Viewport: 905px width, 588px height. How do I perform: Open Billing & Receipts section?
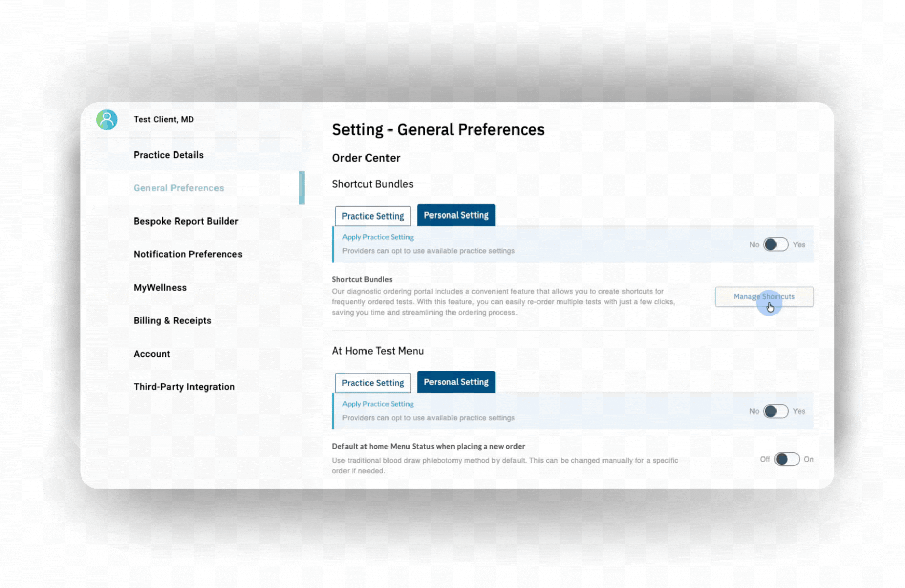tap(173, 321)
